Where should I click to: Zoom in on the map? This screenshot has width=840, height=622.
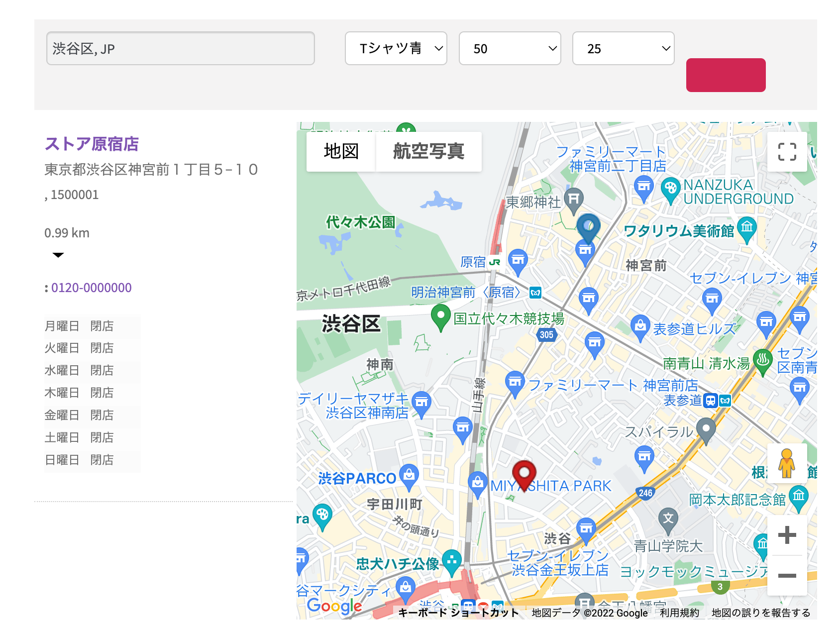[787, 535]
